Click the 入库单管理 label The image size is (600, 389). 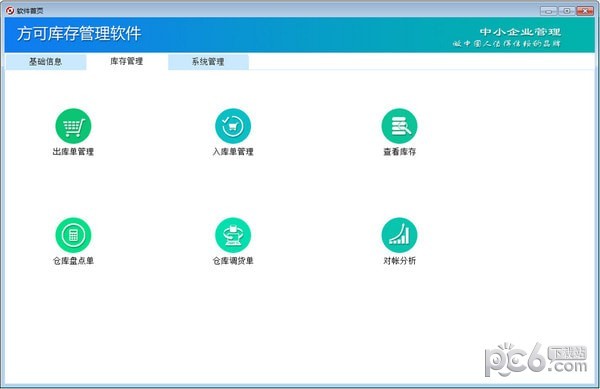[233, 152]
